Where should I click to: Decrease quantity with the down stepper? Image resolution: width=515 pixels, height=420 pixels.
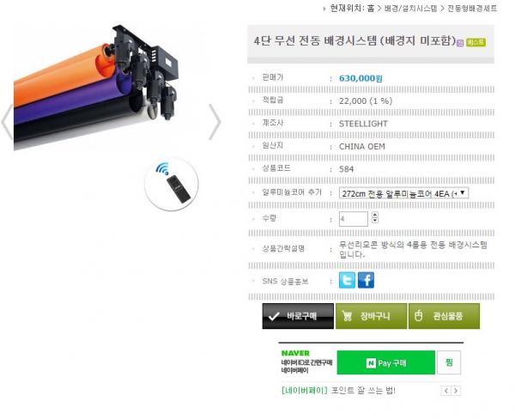coord(375,221)
